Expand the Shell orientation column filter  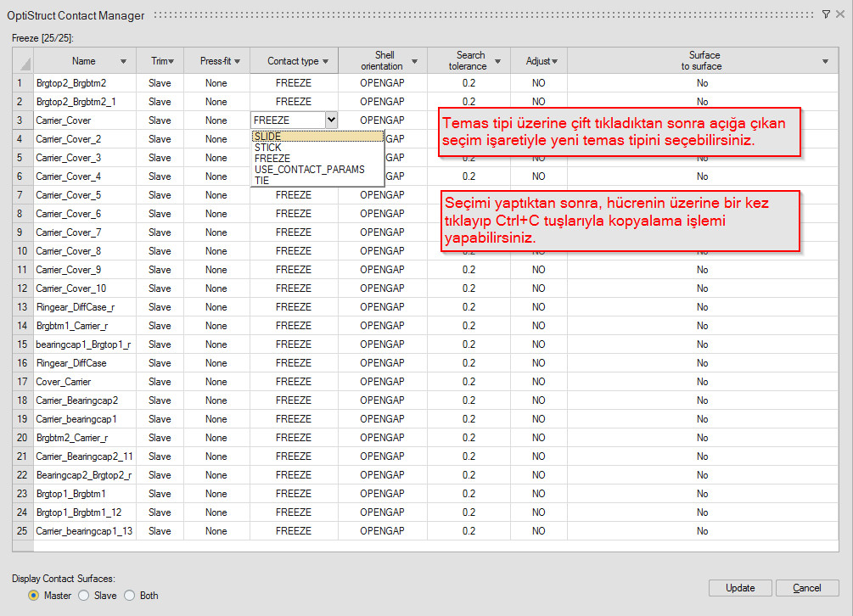point(414,61)
